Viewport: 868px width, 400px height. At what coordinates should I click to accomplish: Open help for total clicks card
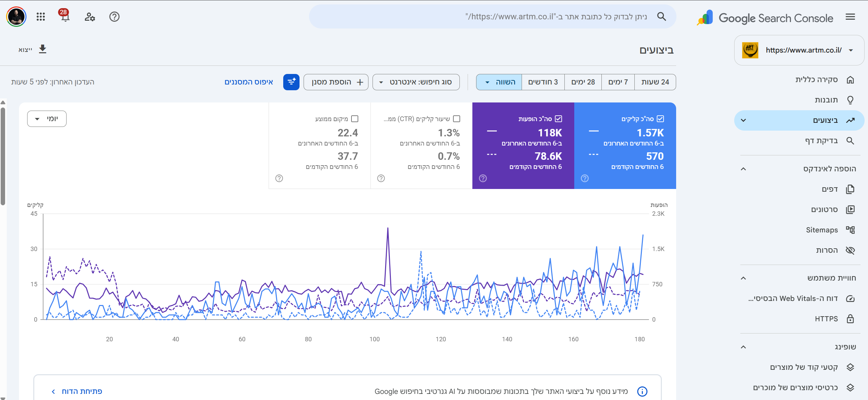(x=584, y=178)
